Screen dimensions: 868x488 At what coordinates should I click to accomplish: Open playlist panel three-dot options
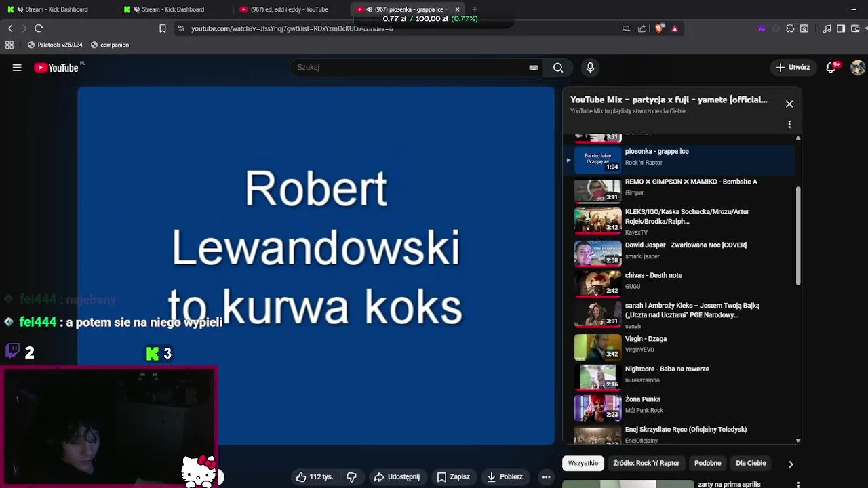789,125
